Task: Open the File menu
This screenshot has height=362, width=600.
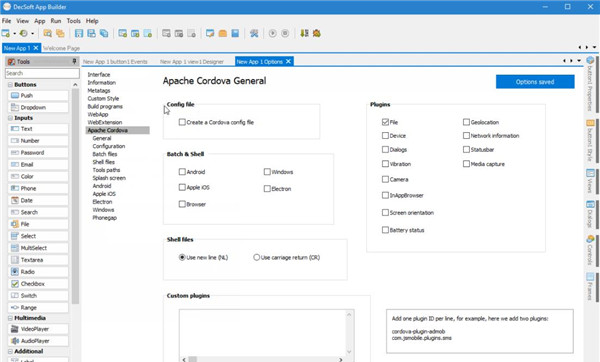Action: pyautogui.click(x=7, y=21)
